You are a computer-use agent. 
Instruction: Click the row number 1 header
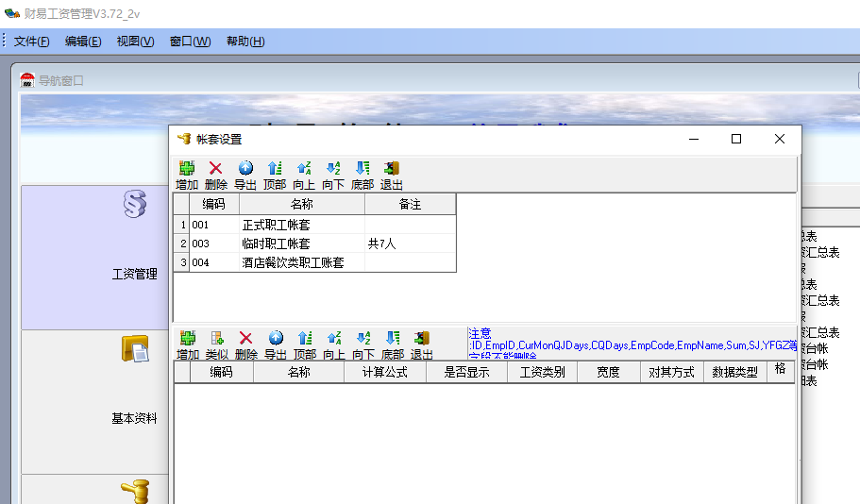click(x=181, y=225)
